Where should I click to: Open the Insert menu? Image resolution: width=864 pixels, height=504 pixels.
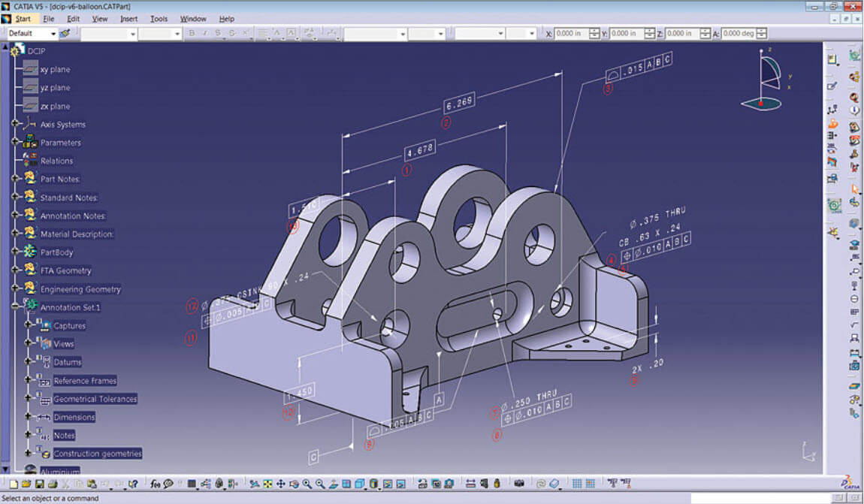point(128,18)
